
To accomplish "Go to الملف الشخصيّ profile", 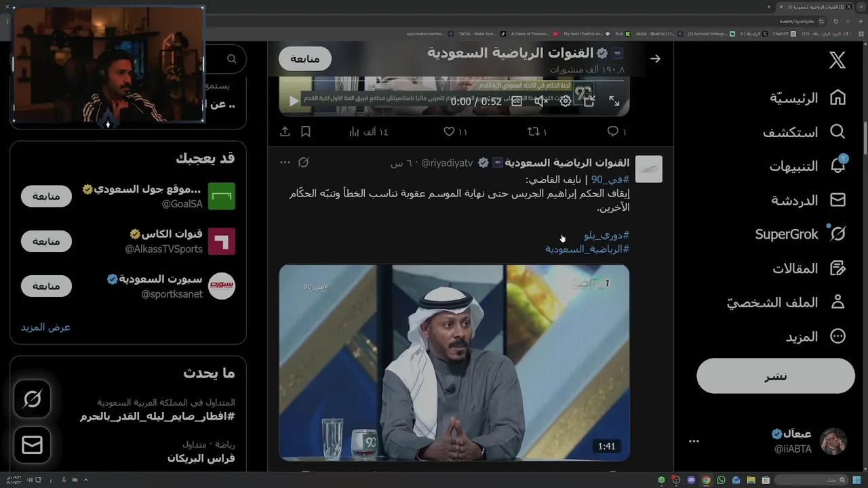I will click(x=787, y=302).
